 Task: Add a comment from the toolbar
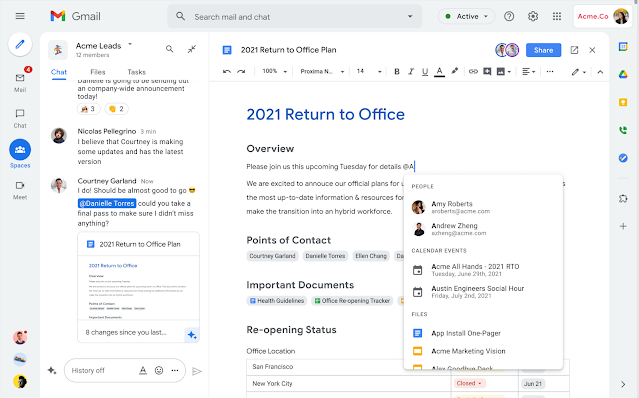[x=487, y=72]
